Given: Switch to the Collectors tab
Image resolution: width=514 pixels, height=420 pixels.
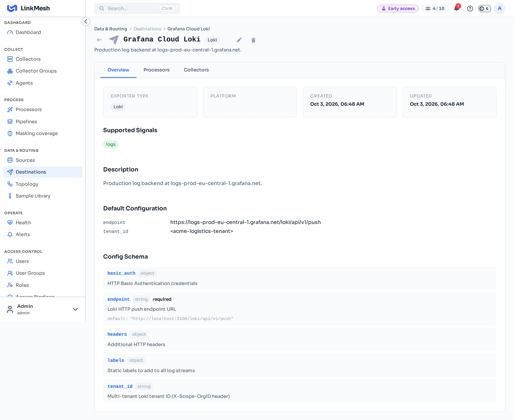Looking at the screenshot, I should 196,70.
